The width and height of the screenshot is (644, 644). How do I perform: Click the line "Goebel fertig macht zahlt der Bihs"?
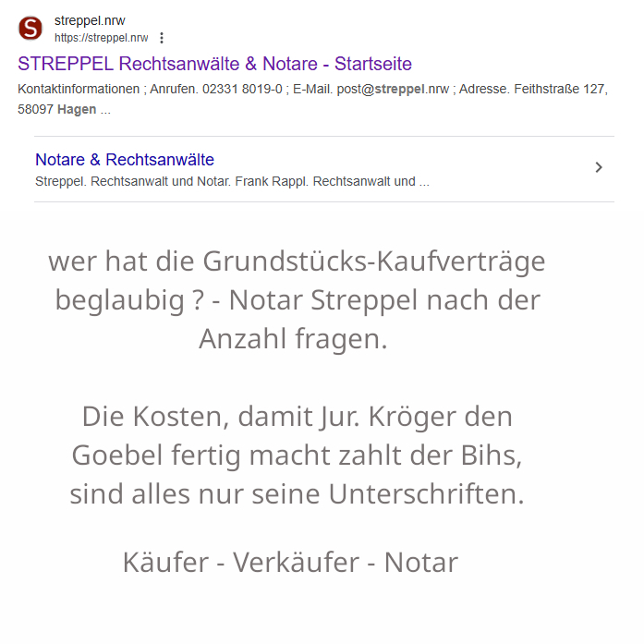[x=298, y=456]
